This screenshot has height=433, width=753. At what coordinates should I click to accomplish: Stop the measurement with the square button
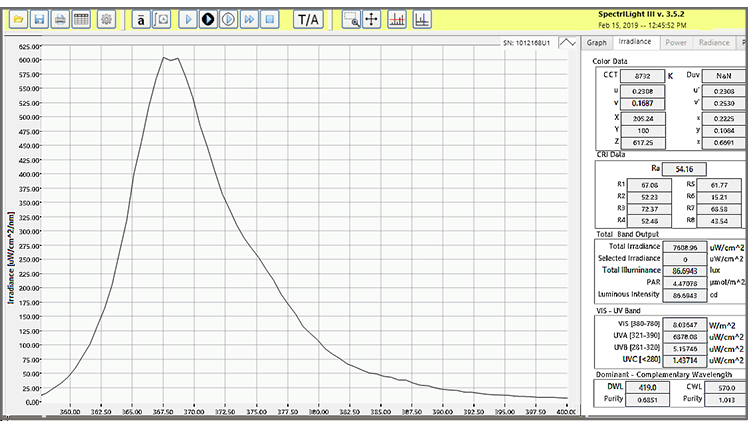pyautogui.click(x=270, y=19)
